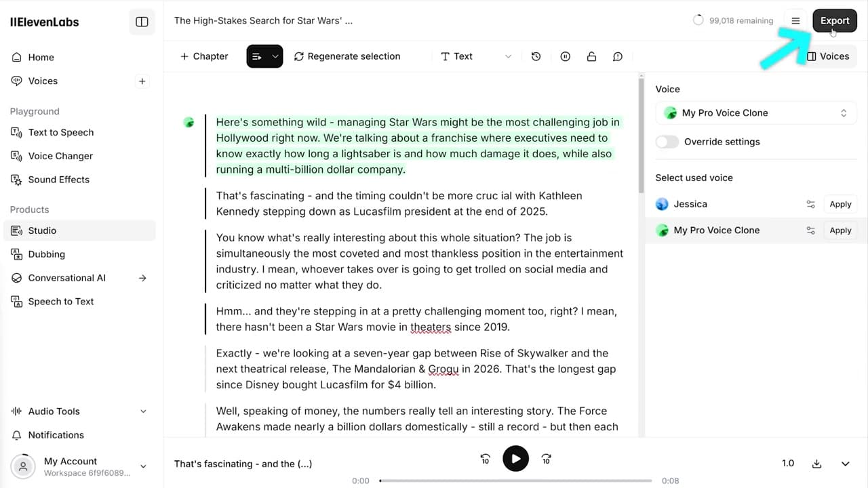Select the Jessica row in used voices

[x=756, y=204]
